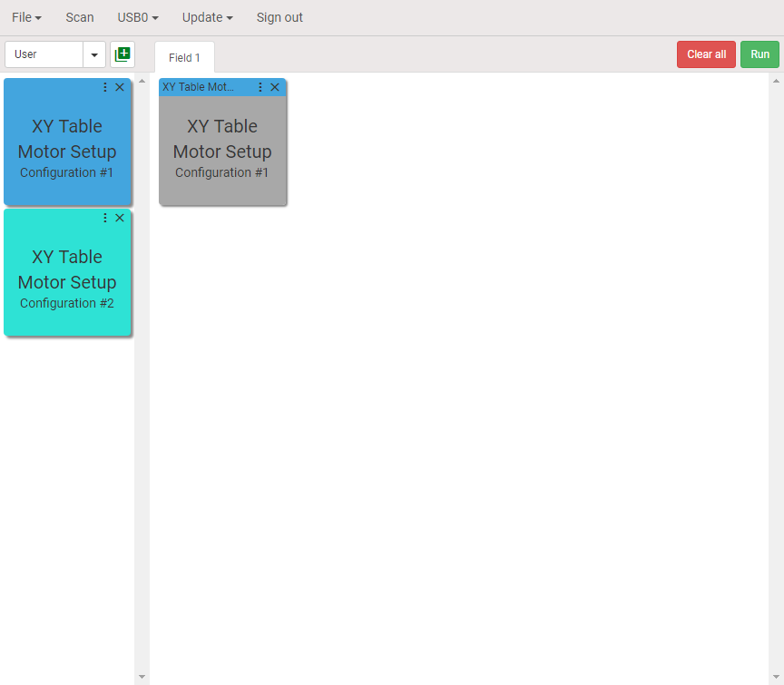
Task: Switch to the Field 1 tab
Action: click(184, 57)
